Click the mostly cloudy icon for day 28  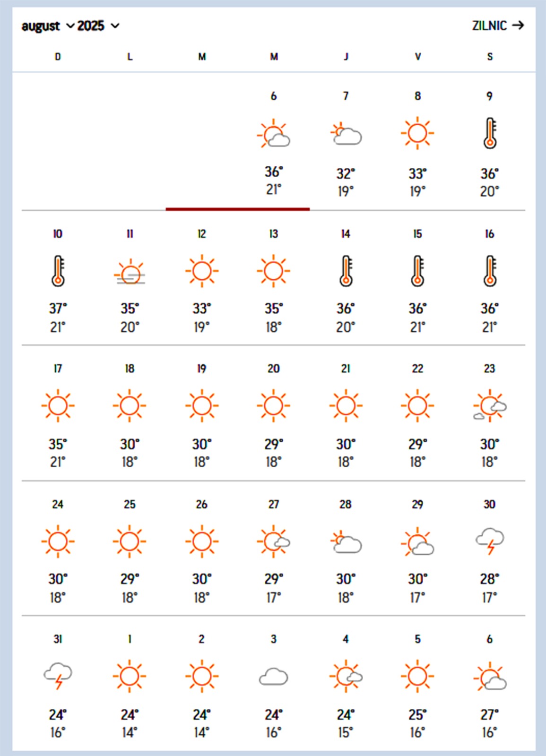(x=346, y=542)
